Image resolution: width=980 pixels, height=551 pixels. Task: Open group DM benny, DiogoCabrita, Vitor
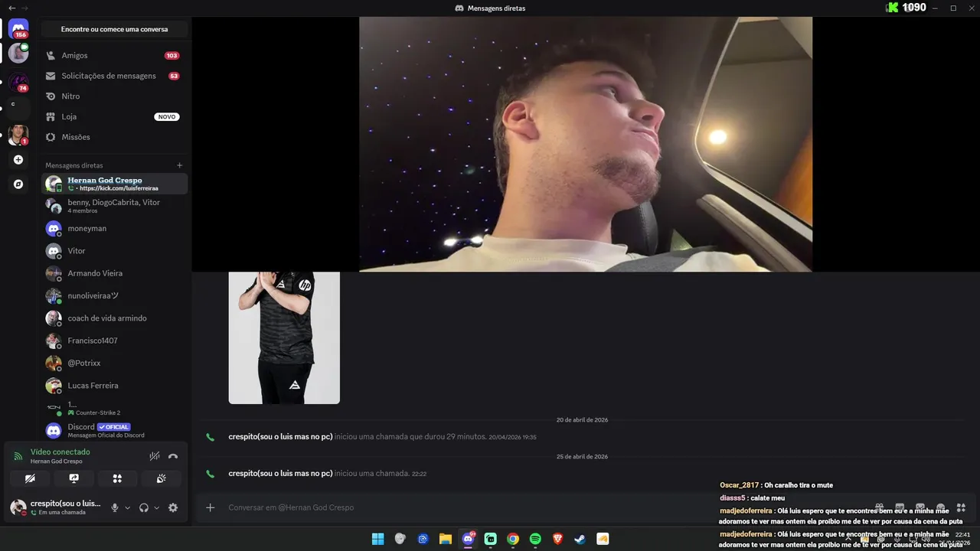(114, 206)
